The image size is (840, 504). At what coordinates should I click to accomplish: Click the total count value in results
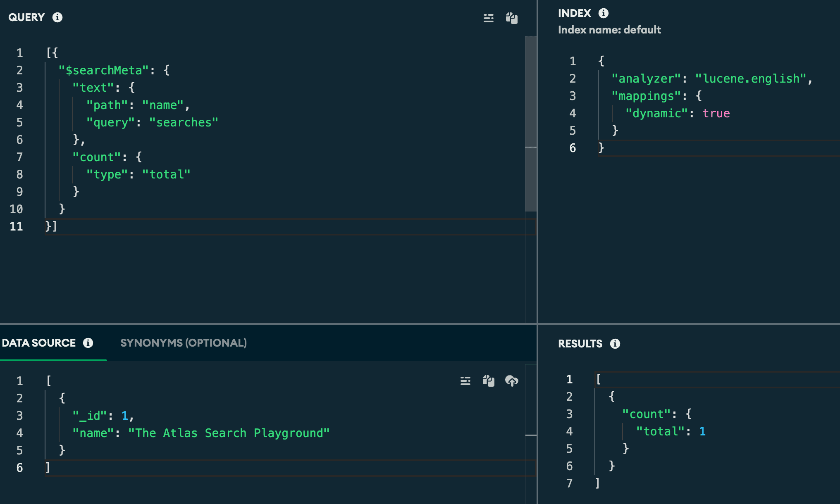click(x=702, y=432)
